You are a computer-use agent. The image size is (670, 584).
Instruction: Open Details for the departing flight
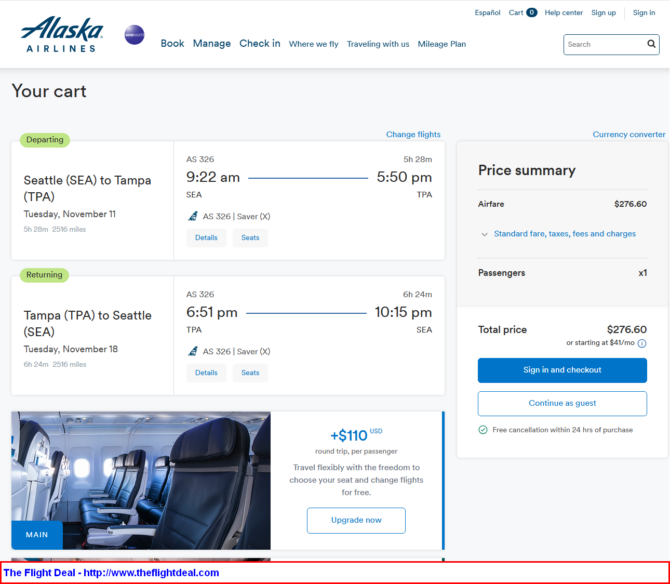(206, 238)
